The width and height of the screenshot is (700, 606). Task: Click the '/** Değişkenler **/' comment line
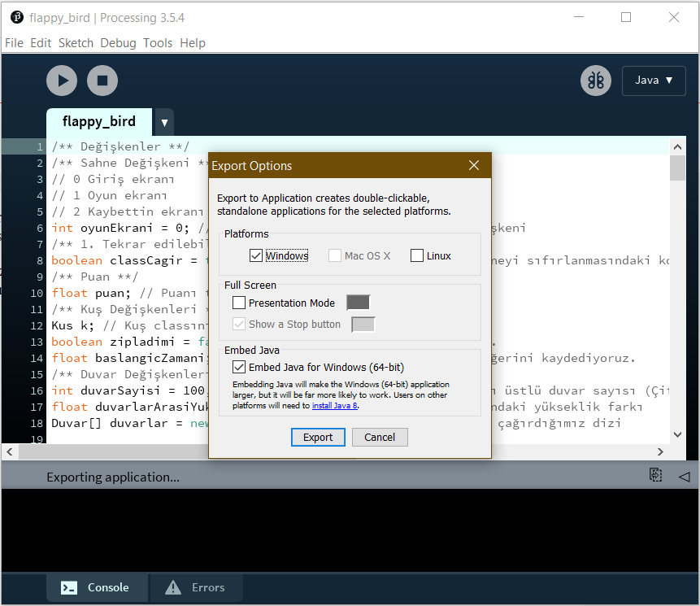(120, 146)
